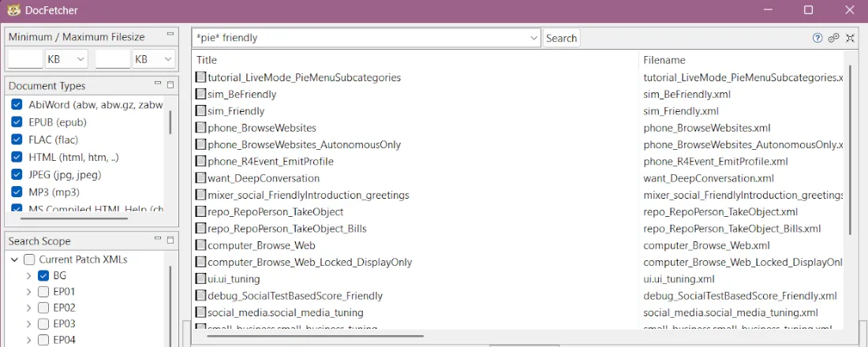This screenshot has height=347, width=868.
Task: Click file icon of phone_BrowseWebsites row
Action: tap(201, 128)
